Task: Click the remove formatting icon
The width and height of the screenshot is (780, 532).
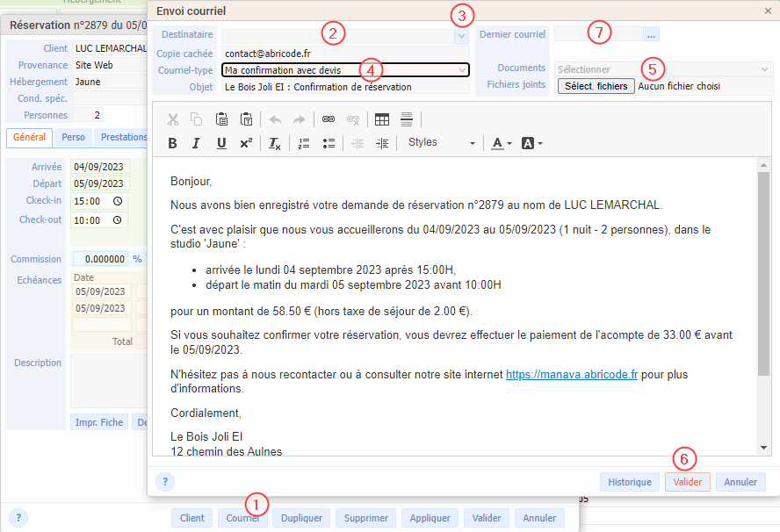Action: click(x=274, y=143)
